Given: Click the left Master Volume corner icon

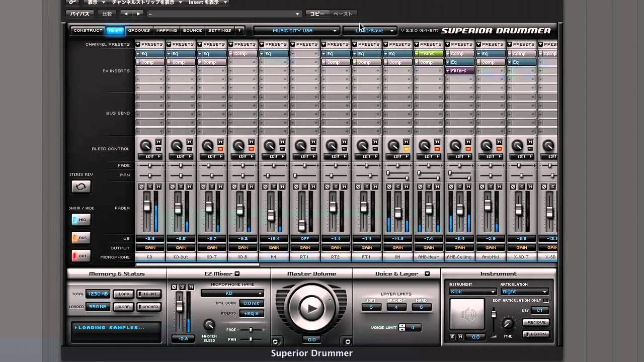Looking at the screenshot, I should [x=276, y=341].
